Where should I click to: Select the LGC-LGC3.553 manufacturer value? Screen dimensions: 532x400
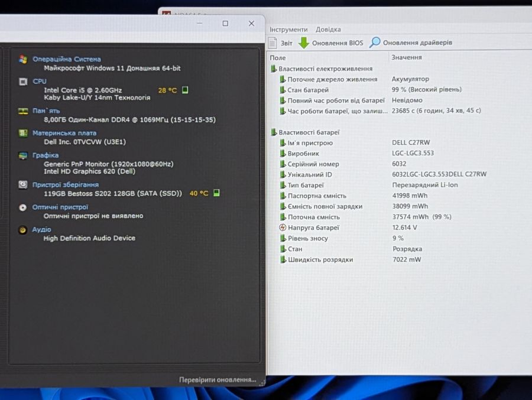pos(413,153)
